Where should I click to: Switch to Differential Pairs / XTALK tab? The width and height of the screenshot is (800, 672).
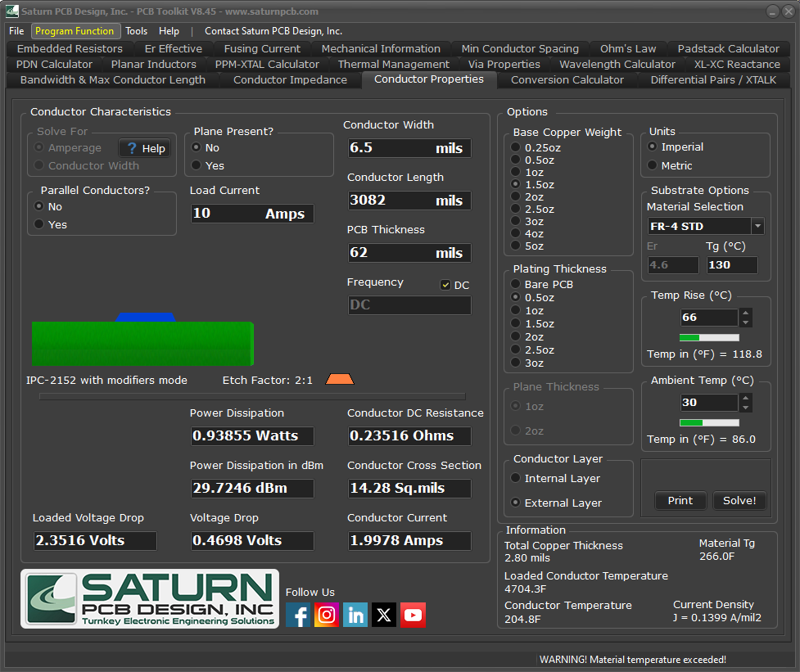[713, 80]
